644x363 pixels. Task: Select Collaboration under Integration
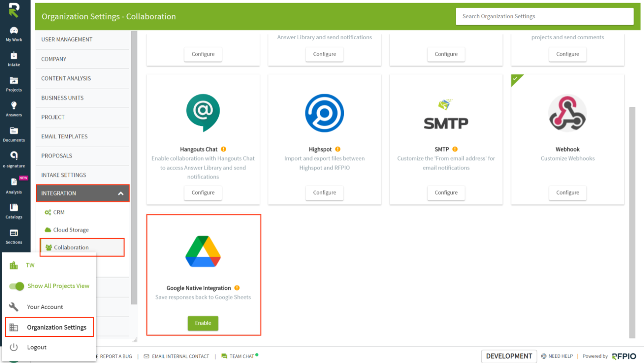[82, 247]
